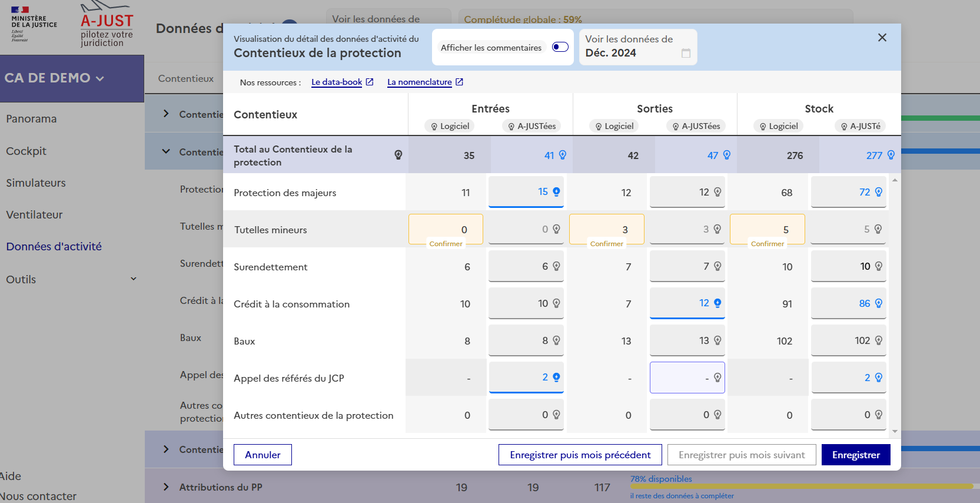This screenshot has width=980, height=503.
Task: Click lightbulb icon in Baux A-JUSTé stock cell
Action: pyautogui.click(x=878, y=340)
